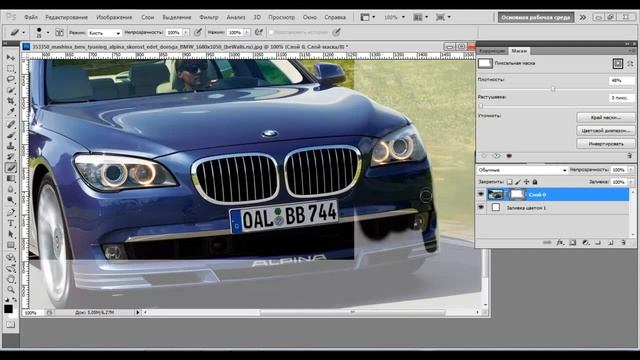Screen dimensions: 640x360
Task: Select the History Brush tool
Action: [x=11, y=156]
